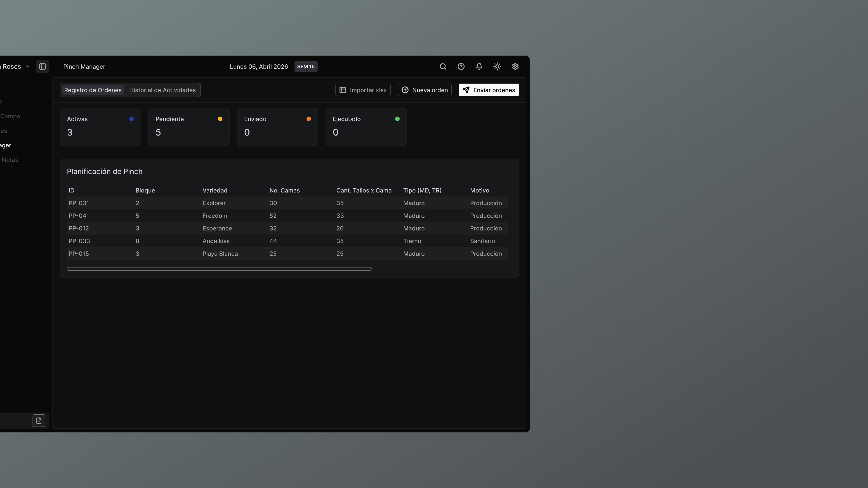Click the file upload icon at sidebar bottom
Image resolution: width=868 pixels, height=488 pixels.
coord(39,421)
